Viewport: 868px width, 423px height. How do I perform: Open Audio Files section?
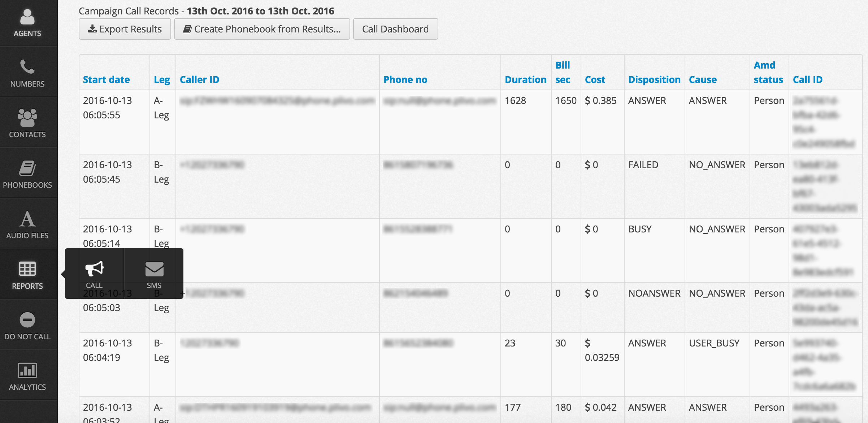pos(27,225)
